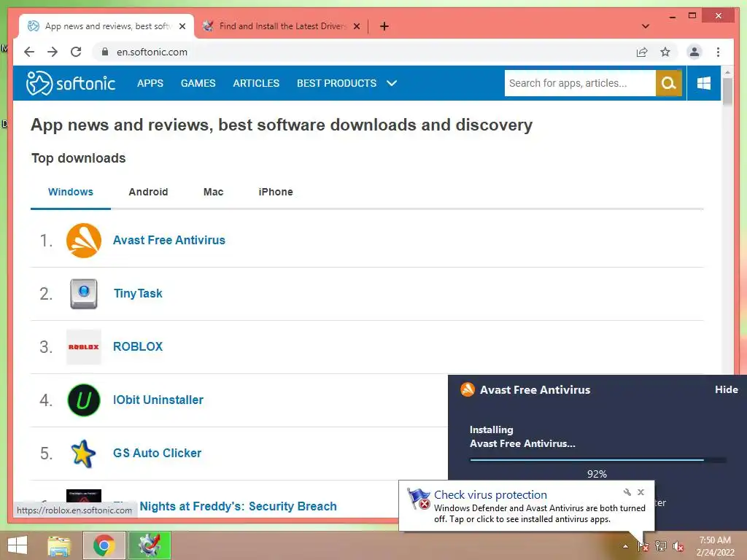Bookmark this page with the star icon
This screenshot has width=747, height=560.
coord(665,52)
